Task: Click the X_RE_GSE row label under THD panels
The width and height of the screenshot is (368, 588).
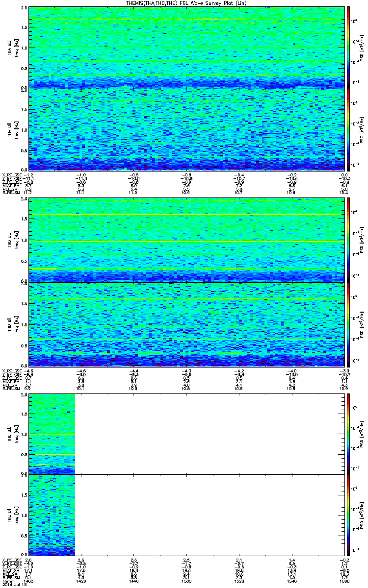Action: [11, 370]
